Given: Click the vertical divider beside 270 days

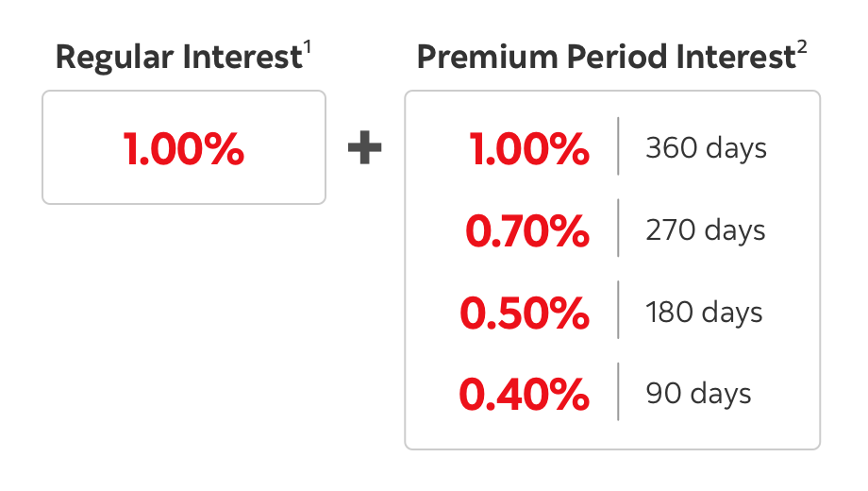Looking at the screenshot, I should click(618, 228).
